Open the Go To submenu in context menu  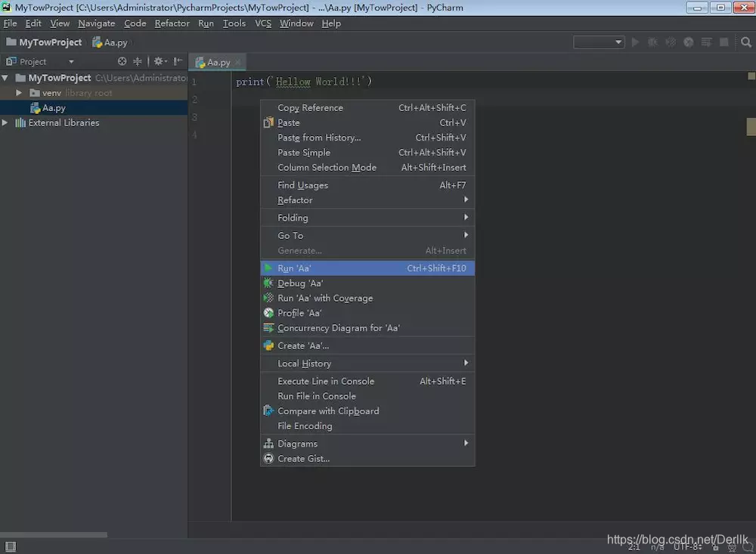coord(367,235)
